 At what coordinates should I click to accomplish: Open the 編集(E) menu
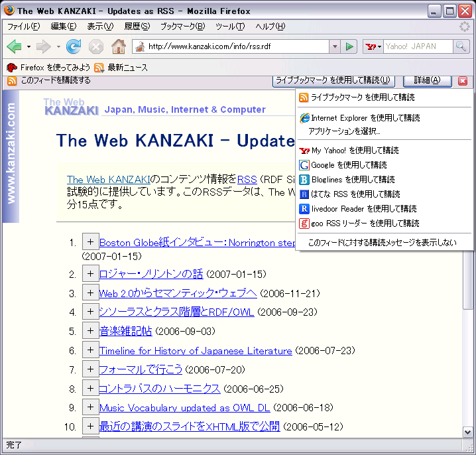[64, 27]
